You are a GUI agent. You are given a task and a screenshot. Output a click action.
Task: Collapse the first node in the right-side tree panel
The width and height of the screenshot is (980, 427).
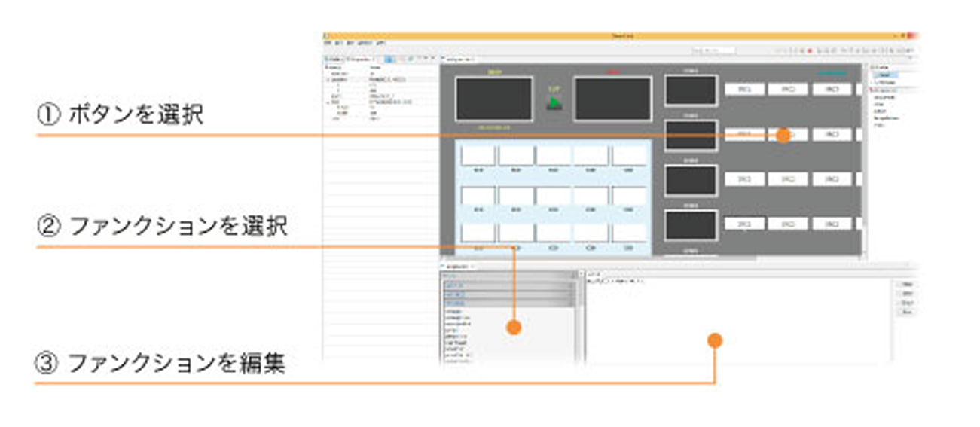(x=872, y=67)
